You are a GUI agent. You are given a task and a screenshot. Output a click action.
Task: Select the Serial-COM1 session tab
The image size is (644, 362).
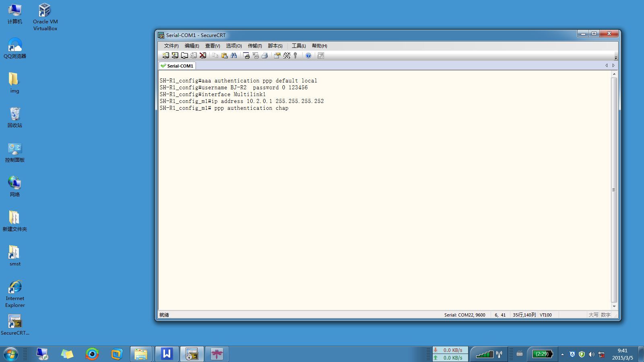click(177, 66)
